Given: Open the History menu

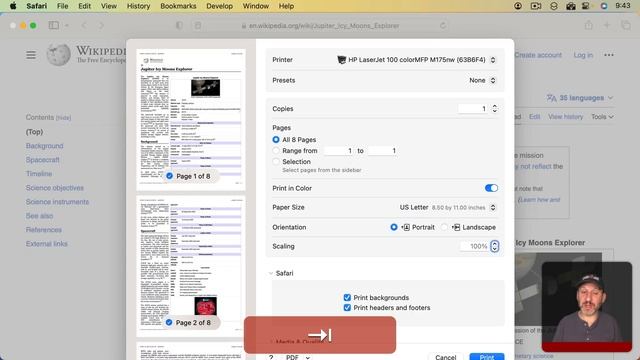Looking at the screenshot, I should tap(138, 6).
